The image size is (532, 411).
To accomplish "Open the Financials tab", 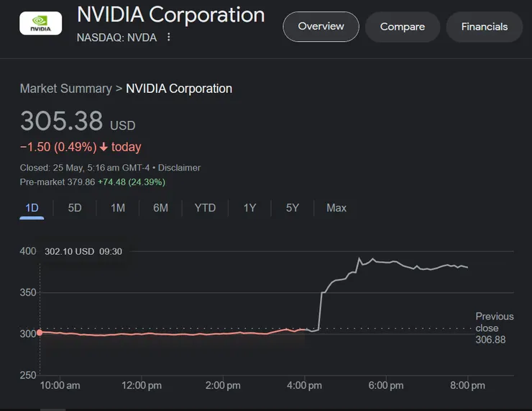I will 484,27.
